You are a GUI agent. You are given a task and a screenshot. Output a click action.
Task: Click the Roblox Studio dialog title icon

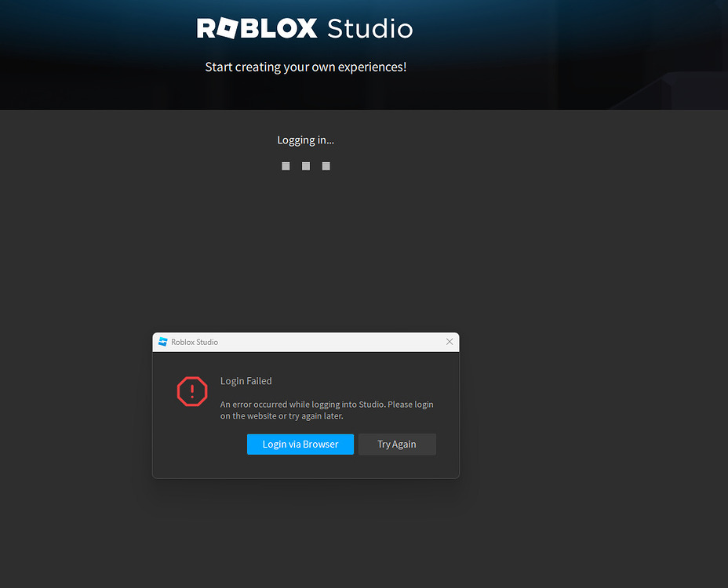163,342
